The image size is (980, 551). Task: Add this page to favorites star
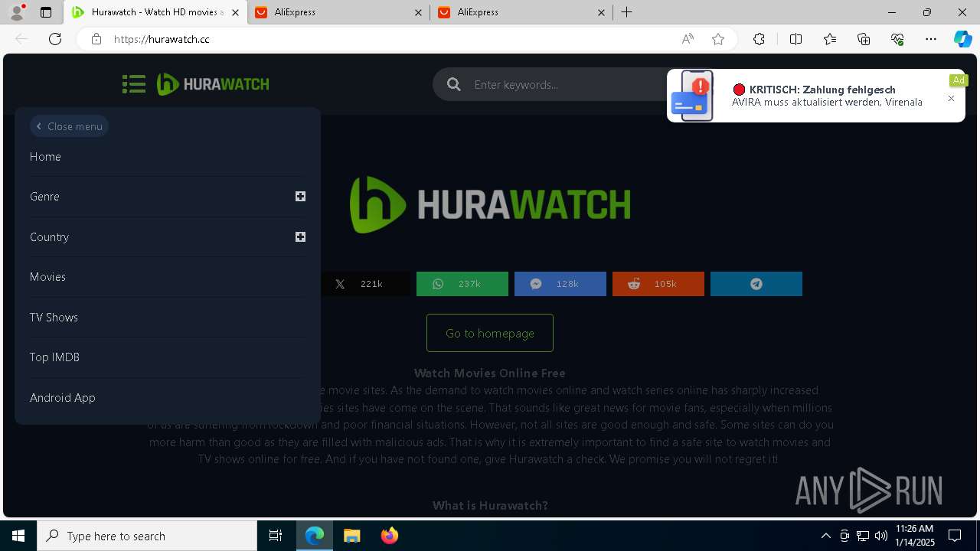click(718, 39)
